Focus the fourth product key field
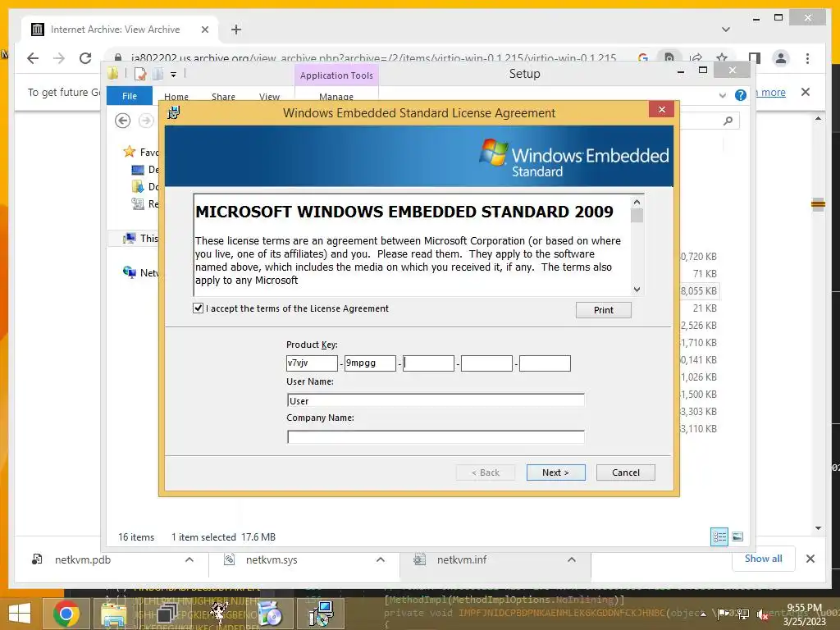 tap(486, 363)
